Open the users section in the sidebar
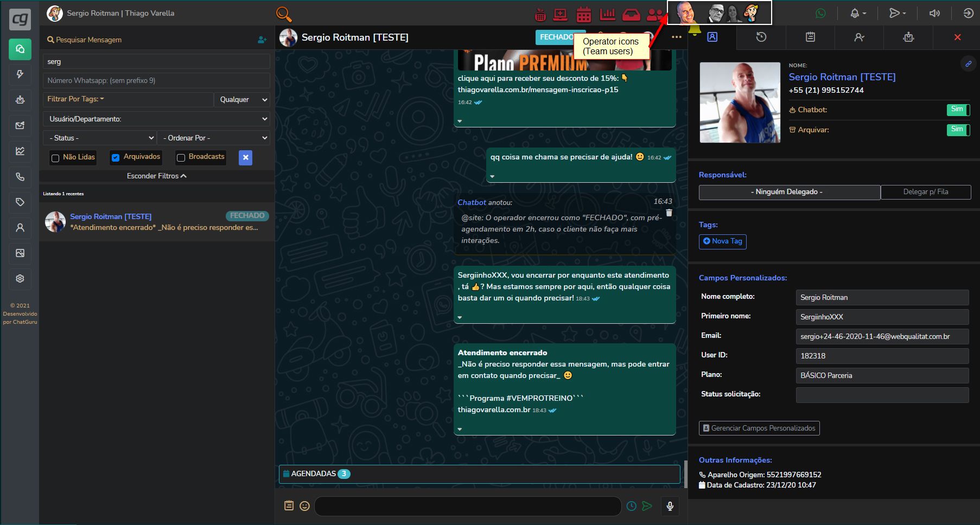Viewport: 980px width, 525px height. coord(20,228)
